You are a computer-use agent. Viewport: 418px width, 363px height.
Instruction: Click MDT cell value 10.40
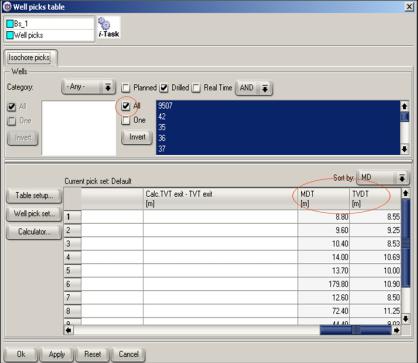(324, 243)
